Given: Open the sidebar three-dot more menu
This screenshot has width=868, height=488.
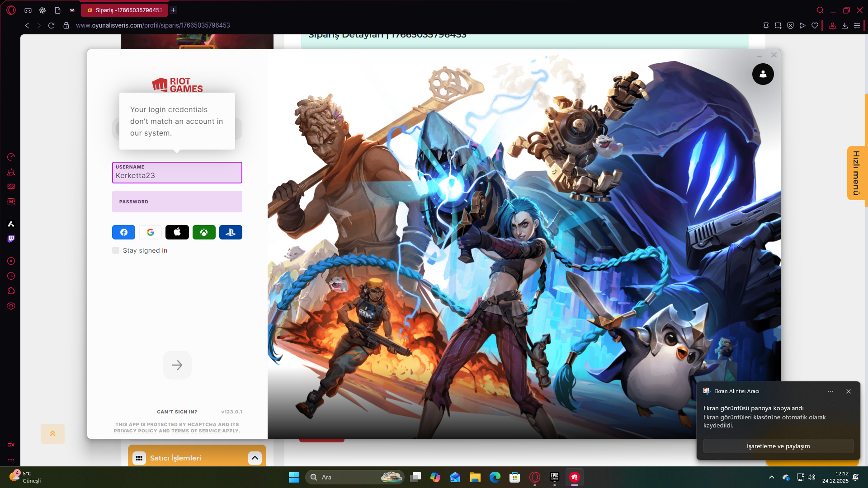Looking at the screenshot, I should click(11, 460).
